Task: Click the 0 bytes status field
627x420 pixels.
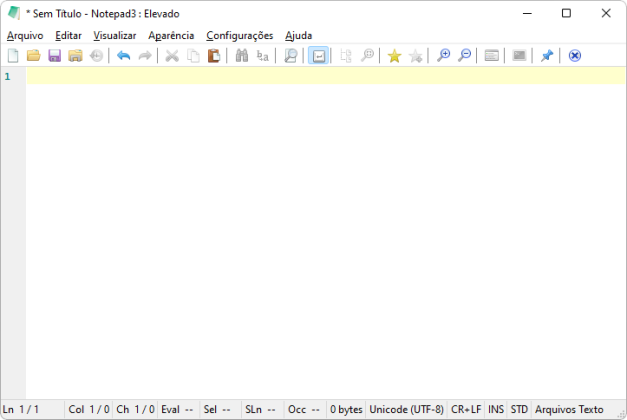Action: 346,410
